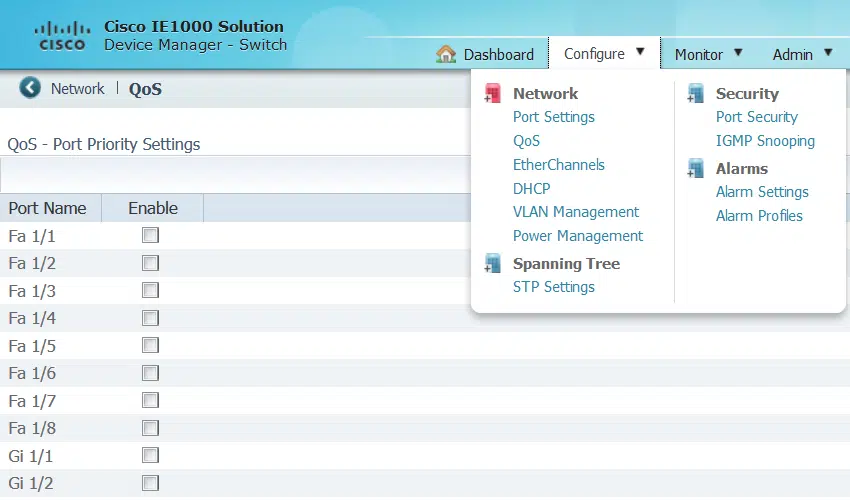
Task: Toggle the Fa 1/8 enable checkbox
Action: (150, 428)
